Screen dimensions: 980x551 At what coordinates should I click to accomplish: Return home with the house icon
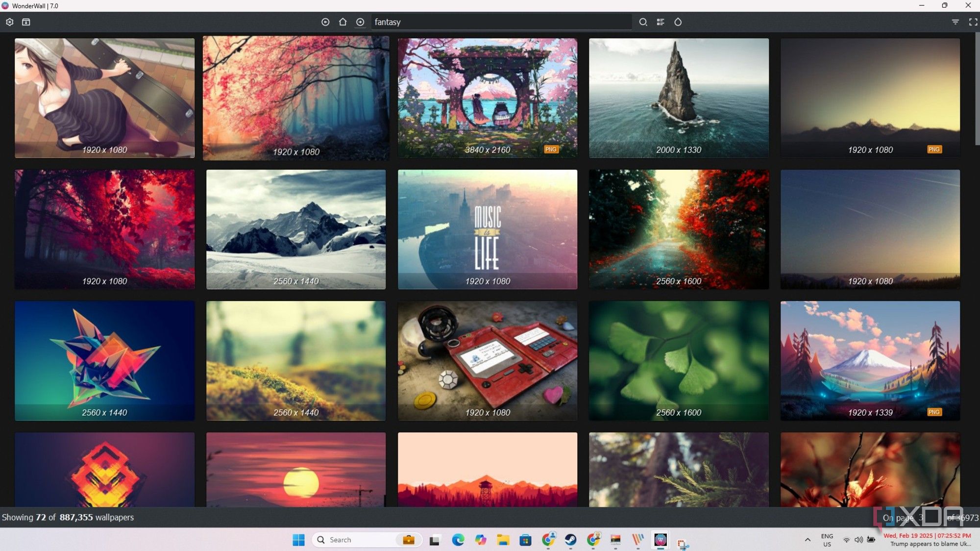click(x=343, y=22)
